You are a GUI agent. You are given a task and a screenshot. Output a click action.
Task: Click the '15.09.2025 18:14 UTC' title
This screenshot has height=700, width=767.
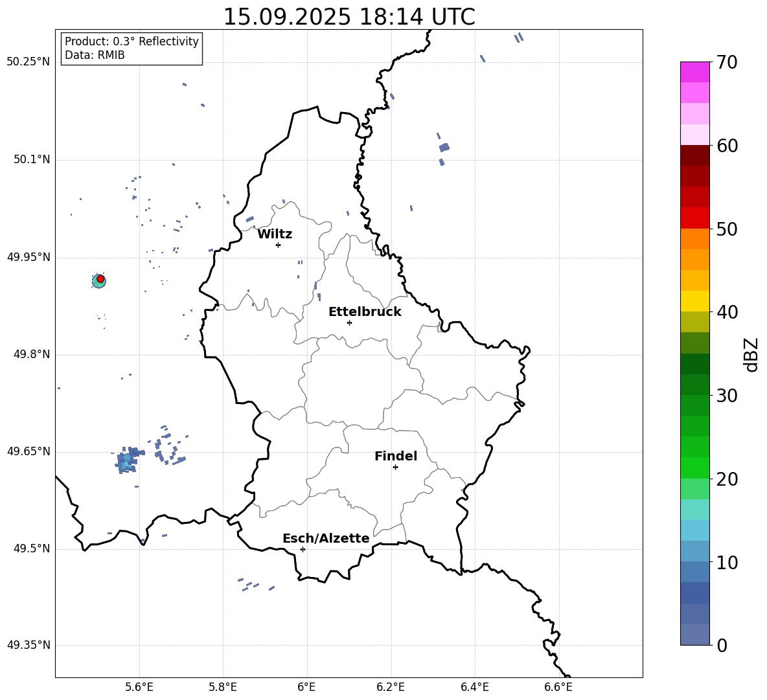349,17
